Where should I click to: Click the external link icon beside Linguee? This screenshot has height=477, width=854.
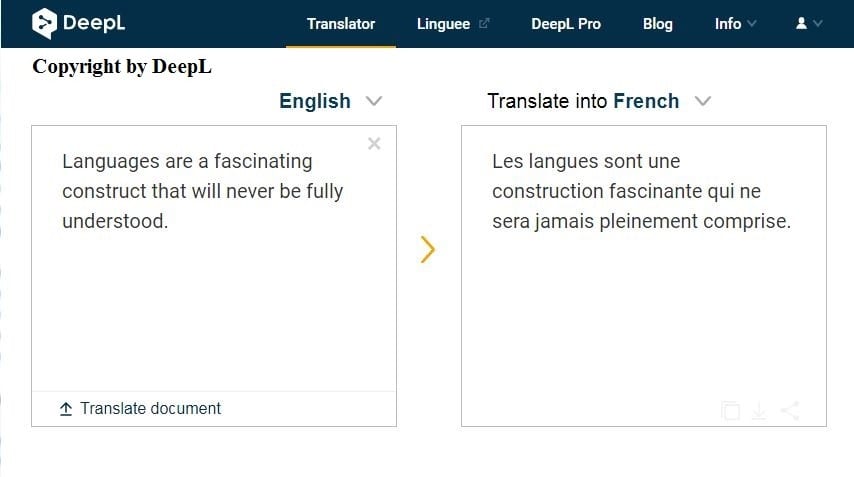click(485, 24)
